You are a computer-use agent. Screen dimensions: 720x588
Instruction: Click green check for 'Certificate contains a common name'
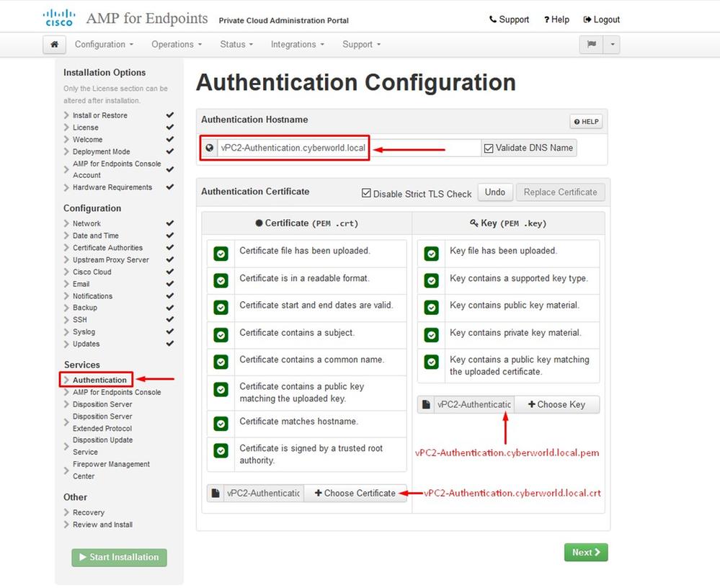click(221, 362)
